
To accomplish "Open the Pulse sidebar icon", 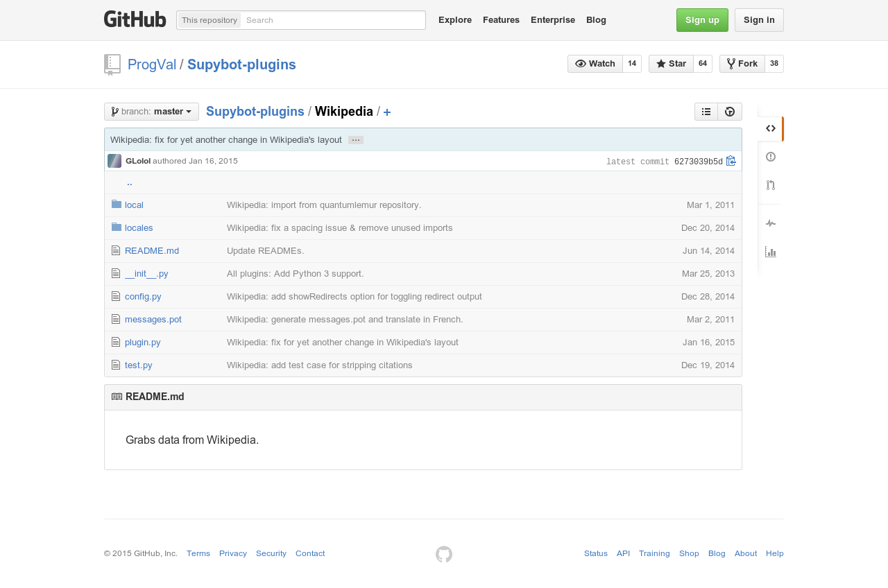I will pos(771,223).
